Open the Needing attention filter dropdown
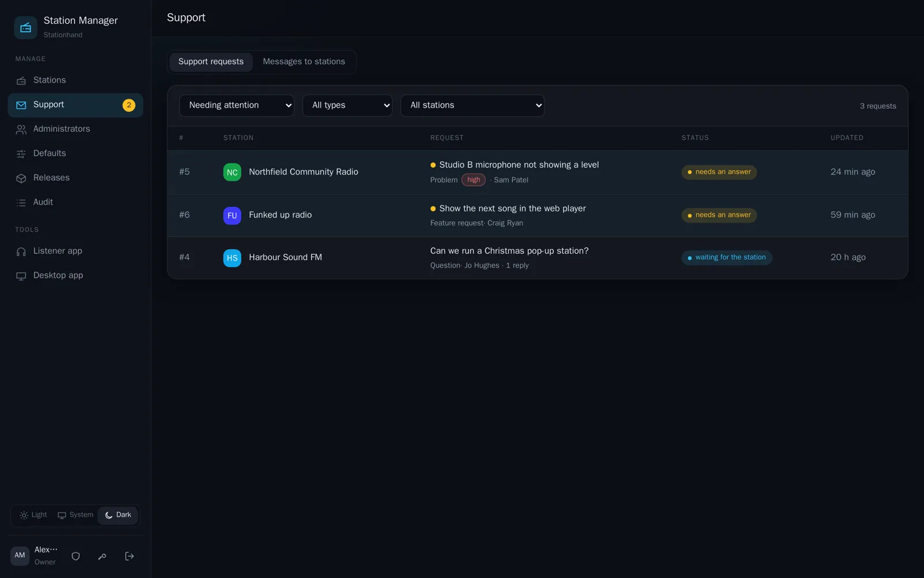Viewport: 924px width, 578px height. tap(237, 106)
